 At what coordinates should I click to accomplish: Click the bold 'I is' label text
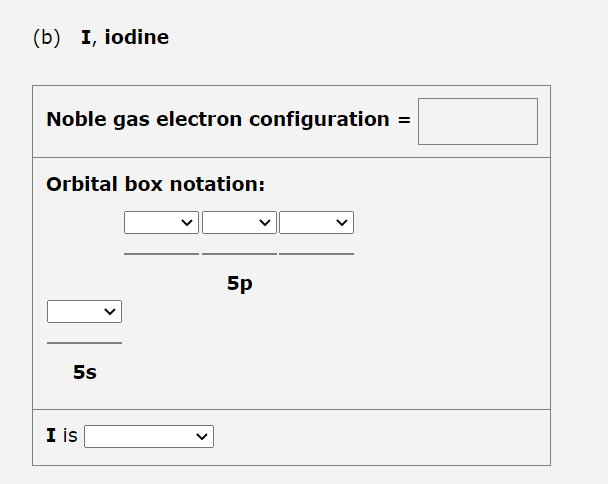pos(62,435)
